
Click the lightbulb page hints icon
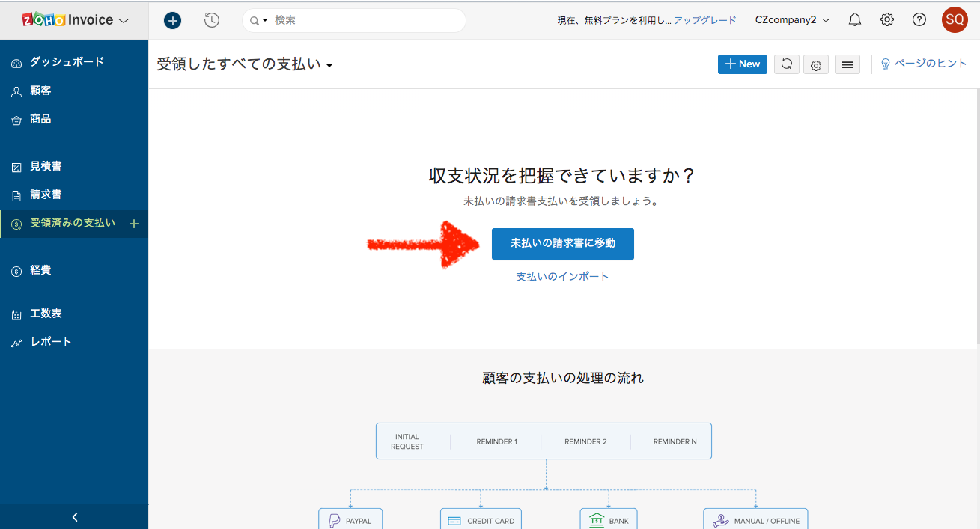pyautogui.click(x=886, y=64)
